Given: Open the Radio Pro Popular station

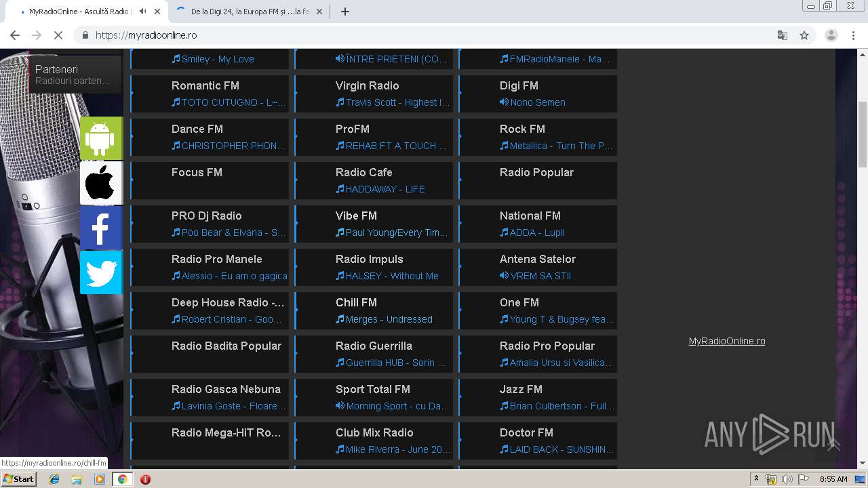Looking at the screenshot, I should [x=538, y=354].
